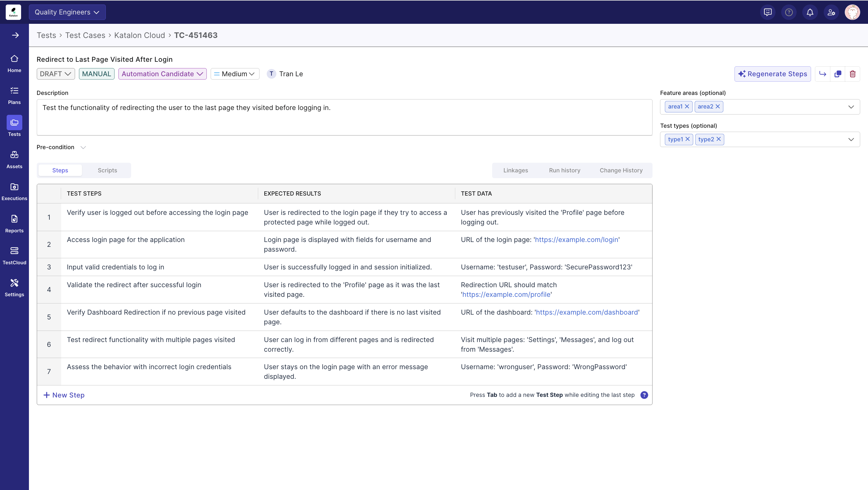Open the example.com/login link
Viewport: 868px width, 490px height.
576,240
